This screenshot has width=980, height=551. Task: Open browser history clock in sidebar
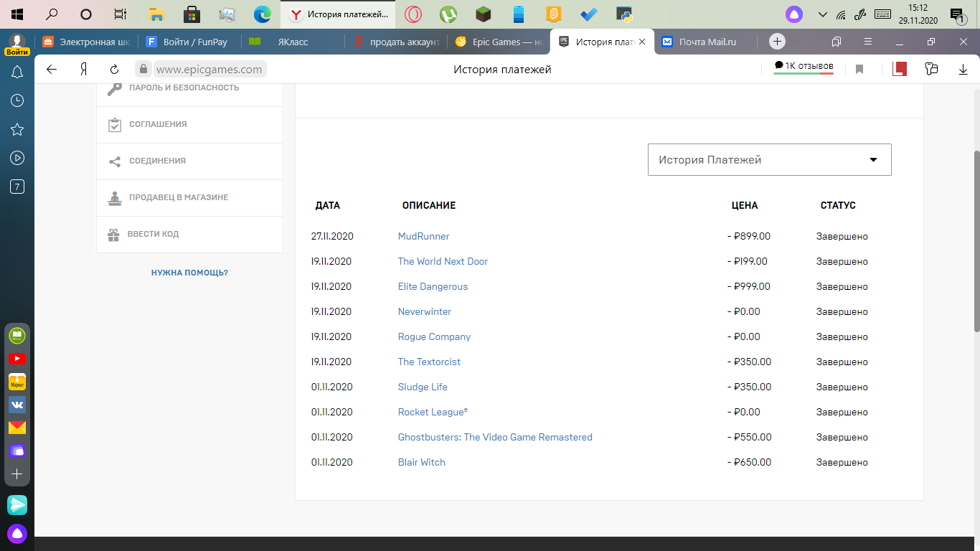click(17, 100)
